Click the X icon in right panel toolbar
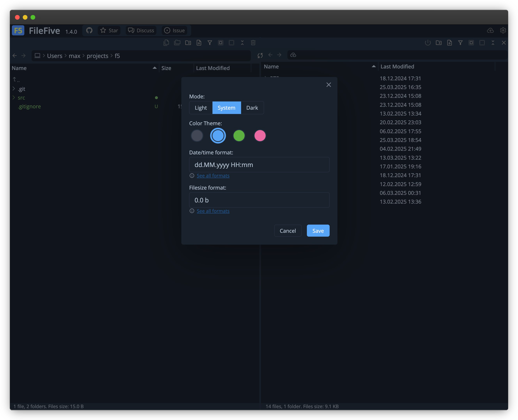Image resolution: width=518 pixels, height=420 pixels. point(504,43)
